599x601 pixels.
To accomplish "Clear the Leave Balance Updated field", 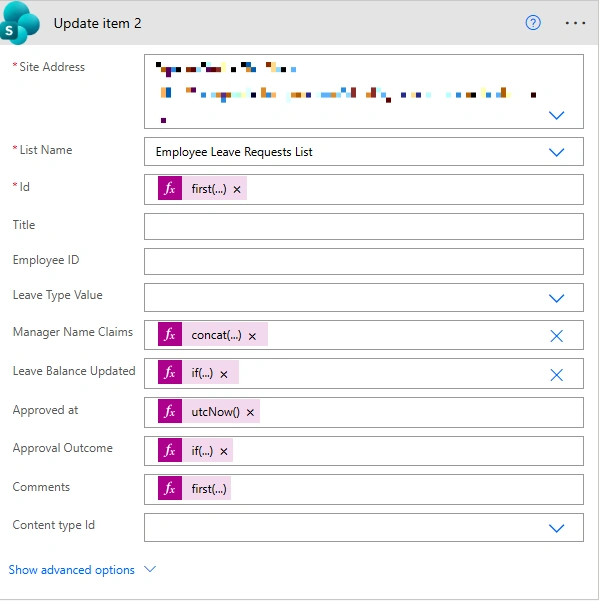I will 556,374.
